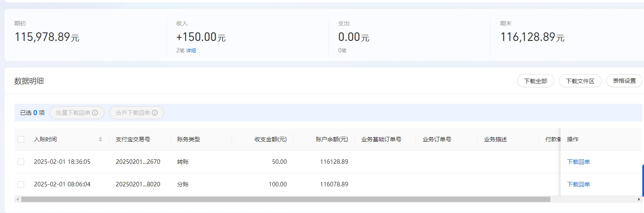
Task: Click the 账户余额(元) column header
Action: click(332, 139)
